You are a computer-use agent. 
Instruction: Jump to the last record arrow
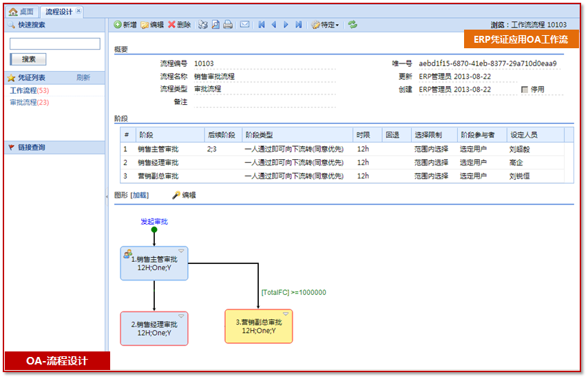299,25
